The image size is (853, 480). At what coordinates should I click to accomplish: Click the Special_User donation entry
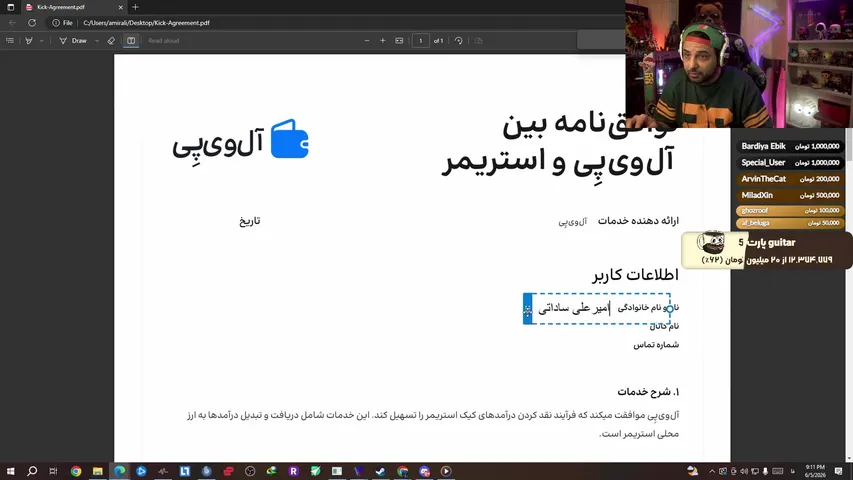(x=790, y=163)
